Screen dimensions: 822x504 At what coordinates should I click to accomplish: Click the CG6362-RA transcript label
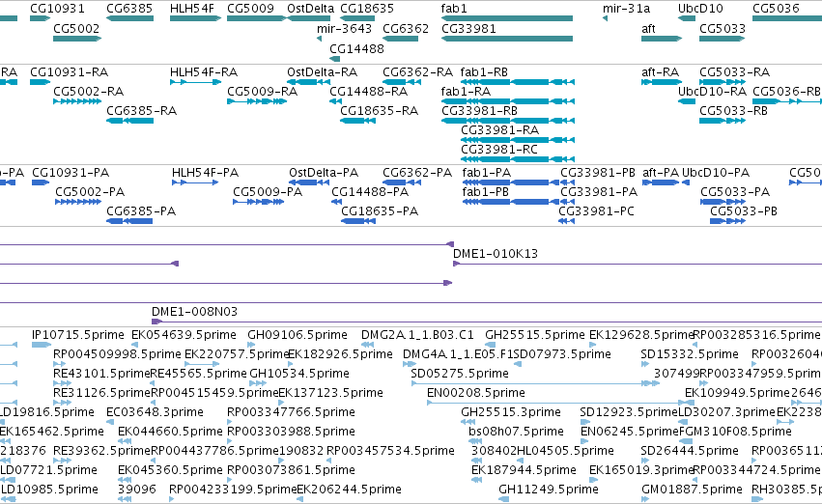pos(418,71)
